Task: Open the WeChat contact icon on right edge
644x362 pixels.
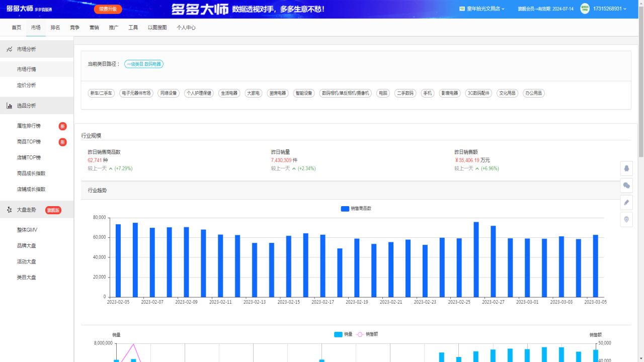Action: 626,186
